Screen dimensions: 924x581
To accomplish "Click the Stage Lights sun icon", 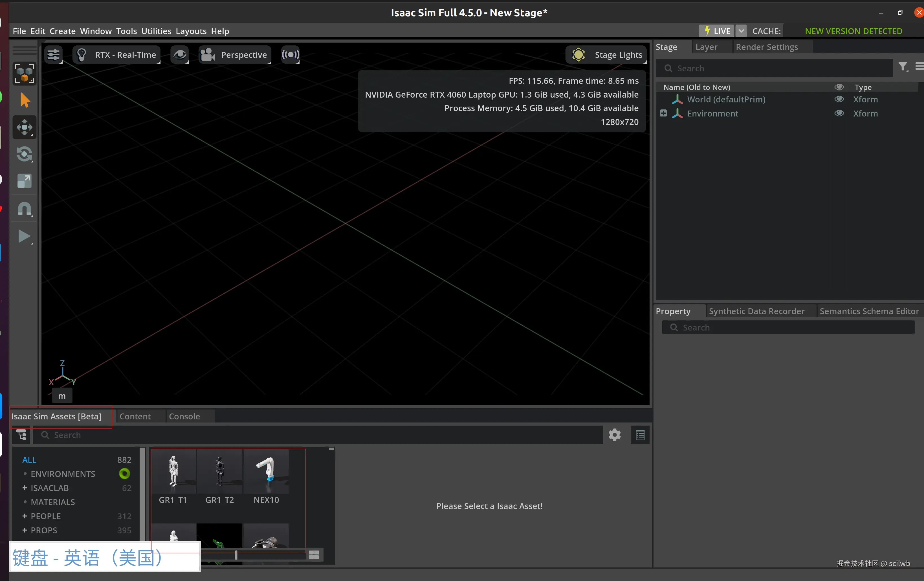I will point(578,54).
